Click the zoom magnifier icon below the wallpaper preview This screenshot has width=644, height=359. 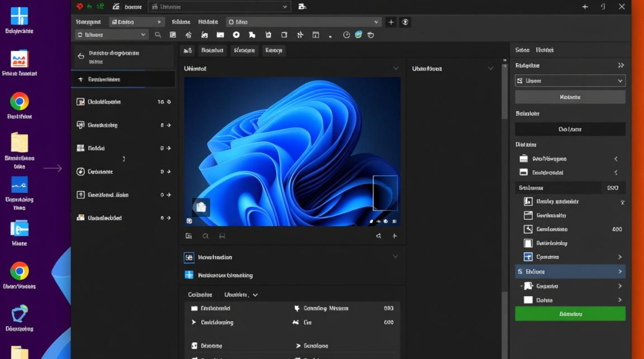(205, 236)
